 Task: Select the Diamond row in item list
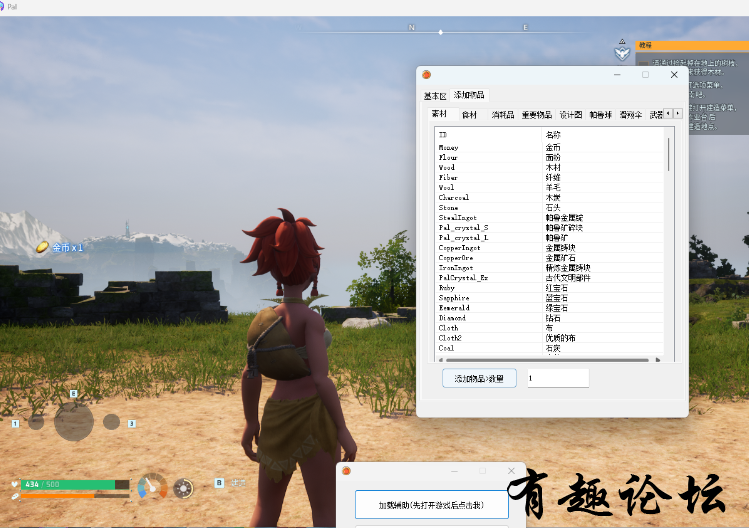(550, 318)
